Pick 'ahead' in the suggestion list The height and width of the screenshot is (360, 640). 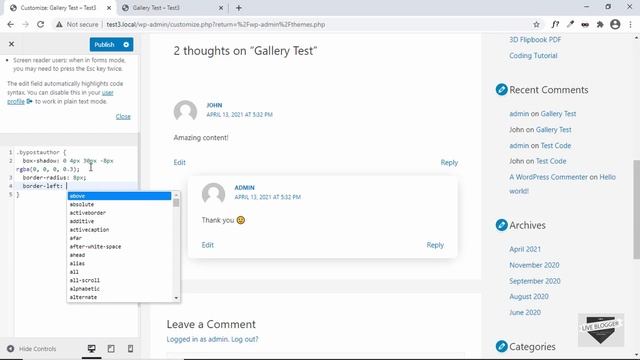(120, 255)
